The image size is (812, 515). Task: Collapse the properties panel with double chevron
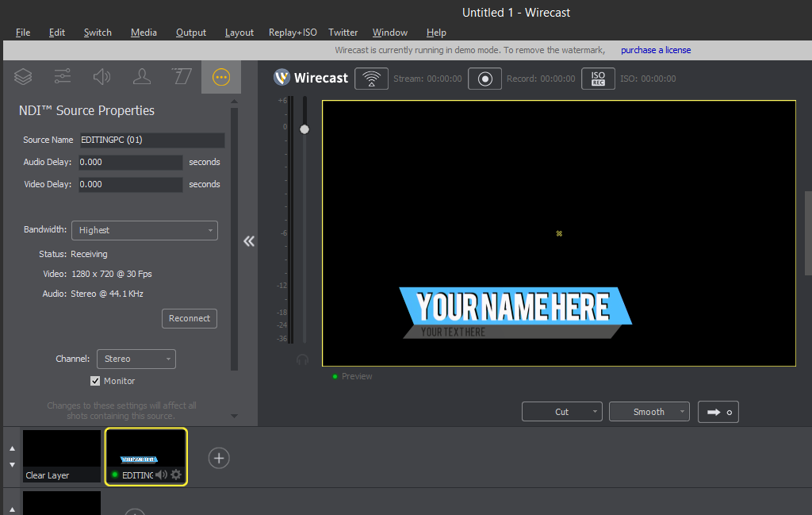coord(249,241)
